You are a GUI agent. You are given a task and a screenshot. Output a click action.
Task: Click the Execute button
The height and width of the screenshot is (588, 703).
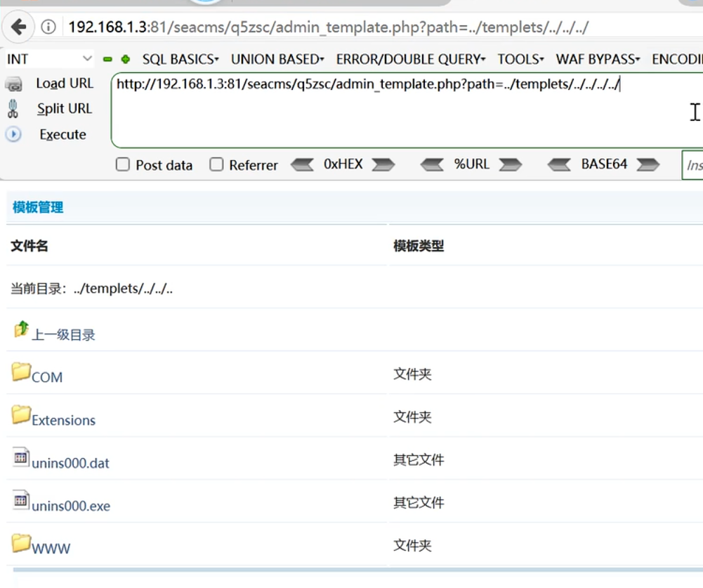63,134
